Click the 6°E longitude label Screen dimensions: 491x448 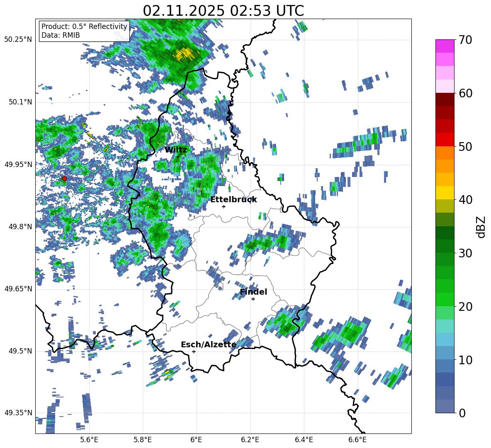[x=196, y=440]
